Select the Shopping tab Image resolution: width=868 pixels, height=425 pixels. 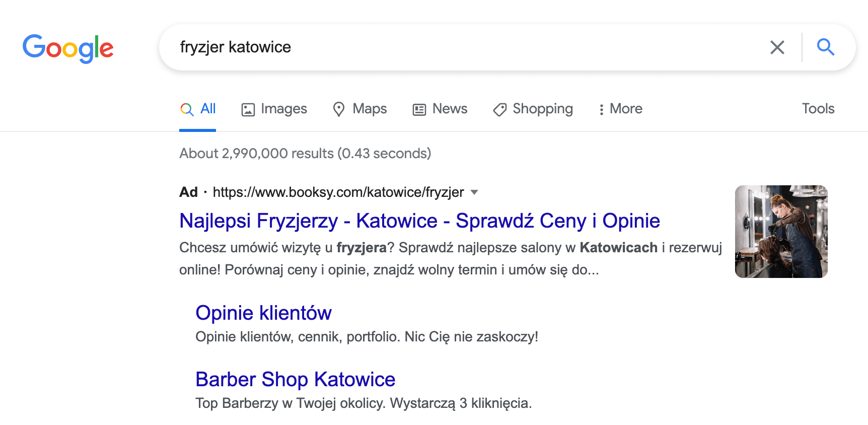point(542,109)
